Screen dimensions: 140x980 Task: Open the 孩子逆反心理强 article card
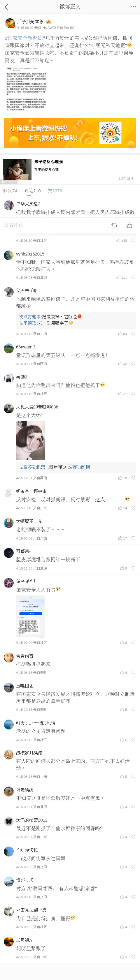pyautogui.click(x=70, y=169)
